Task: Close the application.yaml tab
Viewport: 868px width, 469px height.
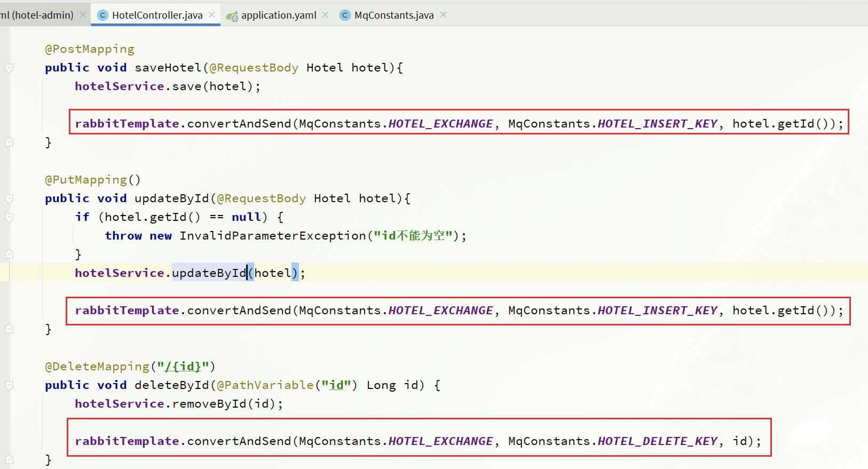Action: point(326,15)
